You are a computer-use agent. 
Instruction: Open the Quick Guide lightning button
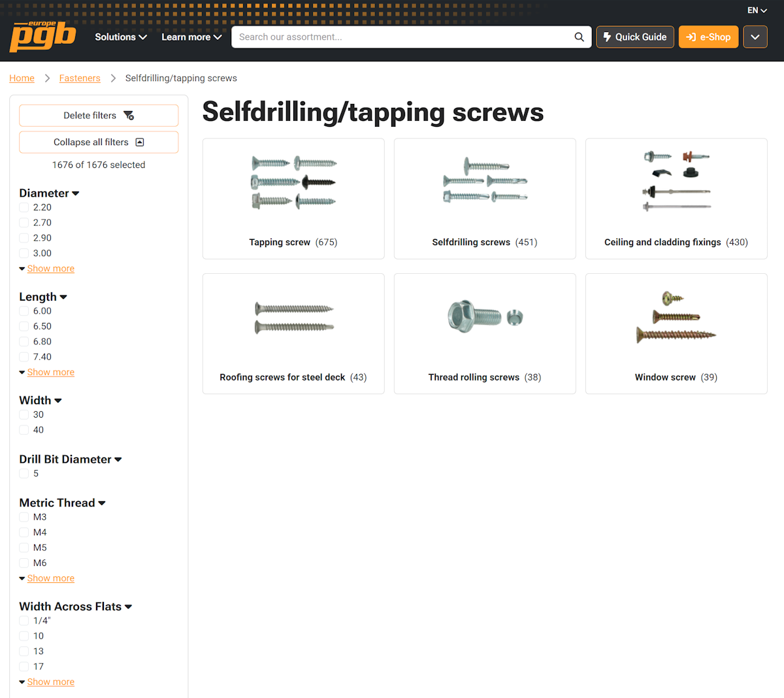(x=635, y=37)
